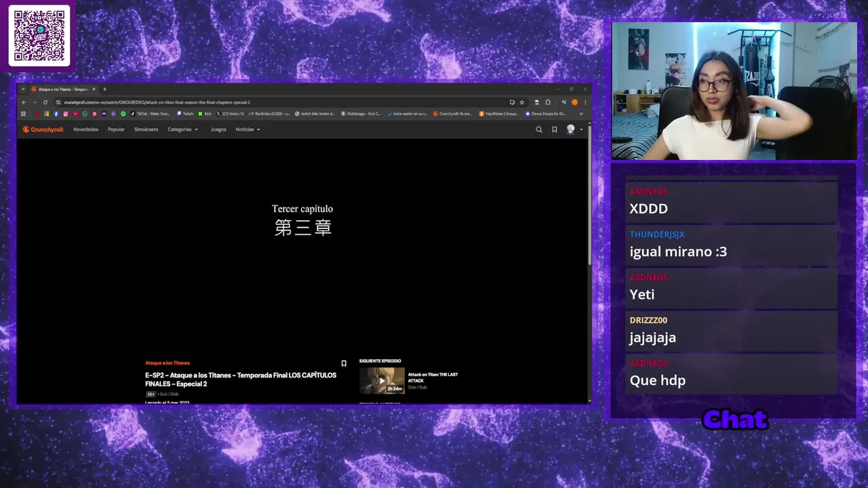Open the browser extensions puzzle icon

(x=548, y=102)
